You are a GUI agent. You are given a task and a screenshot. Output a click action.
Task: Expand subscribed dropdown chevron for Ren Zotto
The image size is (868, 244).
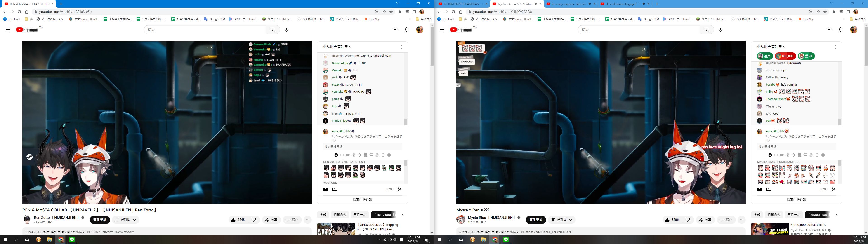(x=134, y=220)
